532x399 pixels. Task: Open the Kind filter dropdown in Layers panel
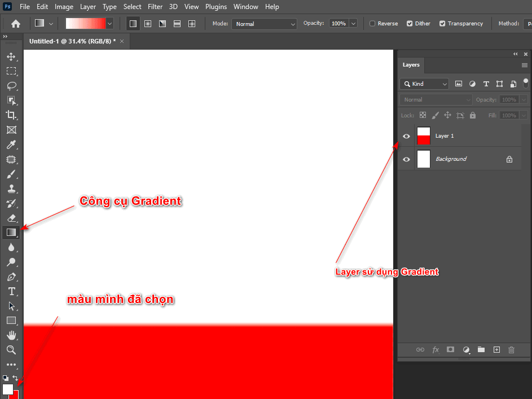click(x=424, y=83)
